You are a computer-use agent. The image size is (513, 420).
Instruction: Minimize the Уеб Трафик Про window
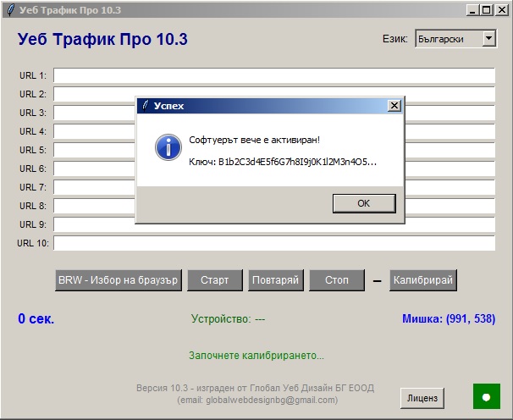tap(472, 10)
